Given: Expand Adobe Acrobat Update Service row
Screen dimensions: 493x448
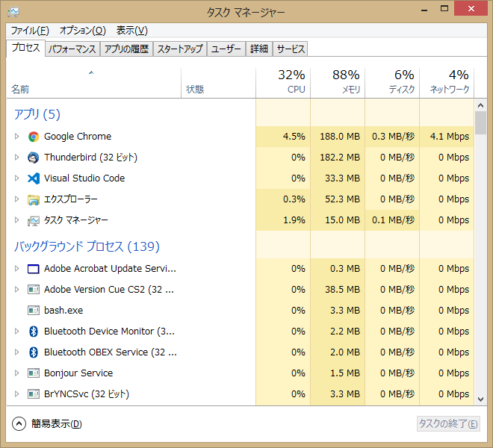Looking at the screenshot, I should point(16,269).
